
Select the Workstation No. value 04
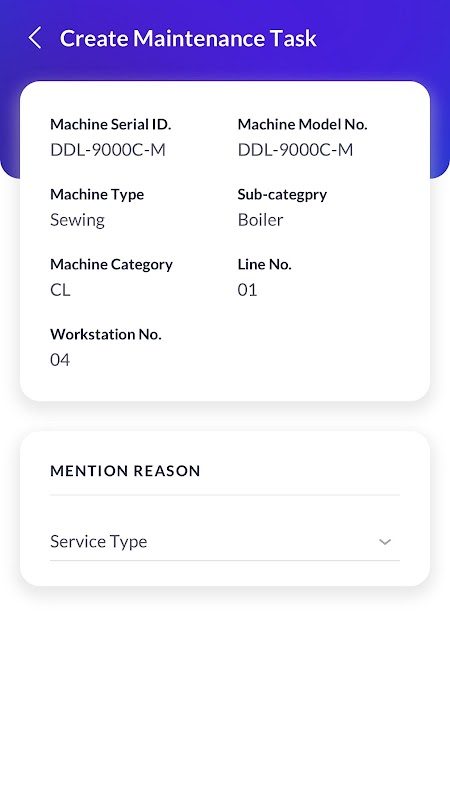(60, 360)
